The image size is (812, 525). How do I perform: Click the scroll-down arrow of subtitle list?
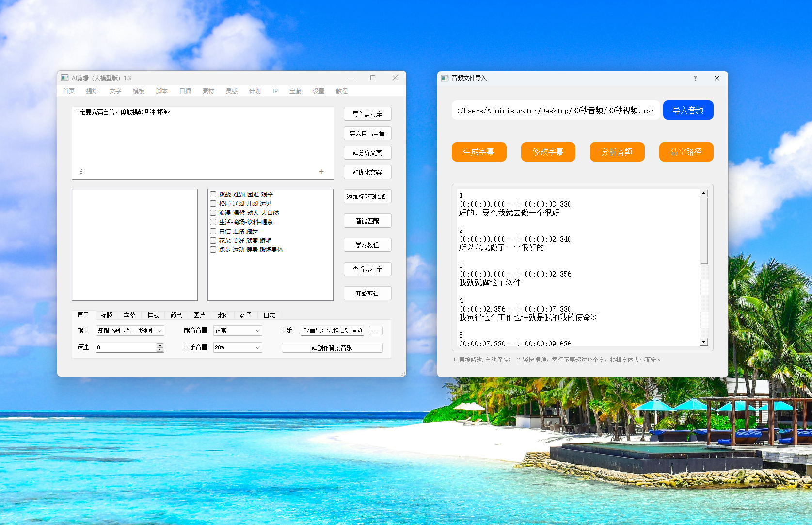703,342
